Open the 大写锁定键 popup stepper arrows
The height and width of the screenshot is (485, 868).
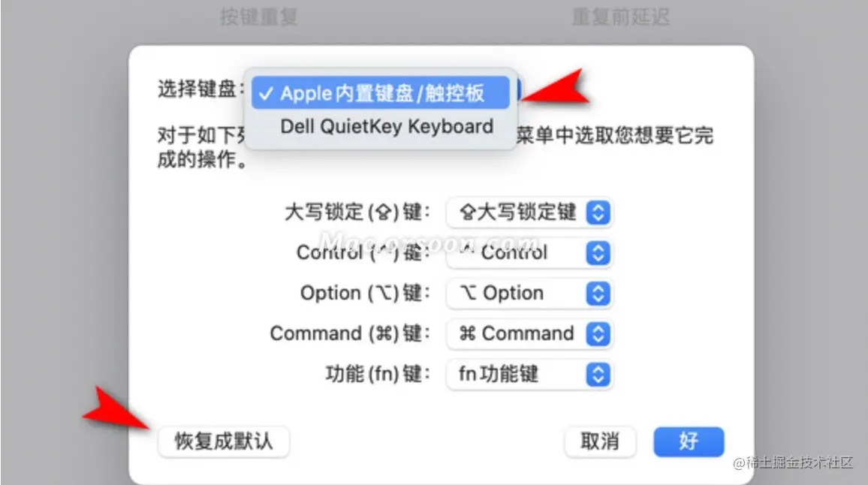click(598, 212)
